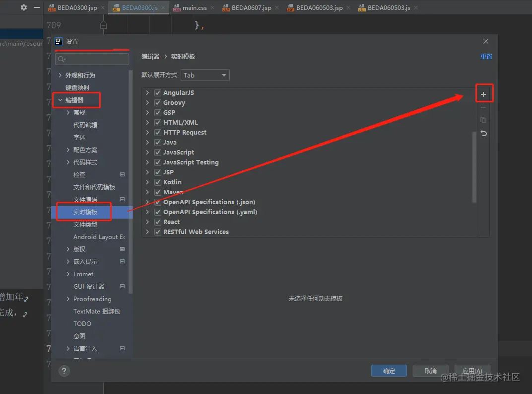This screenshot has height=394, width=532.
Task: Toggle the HTML/XML checkbox
Action: pos(158,122)
